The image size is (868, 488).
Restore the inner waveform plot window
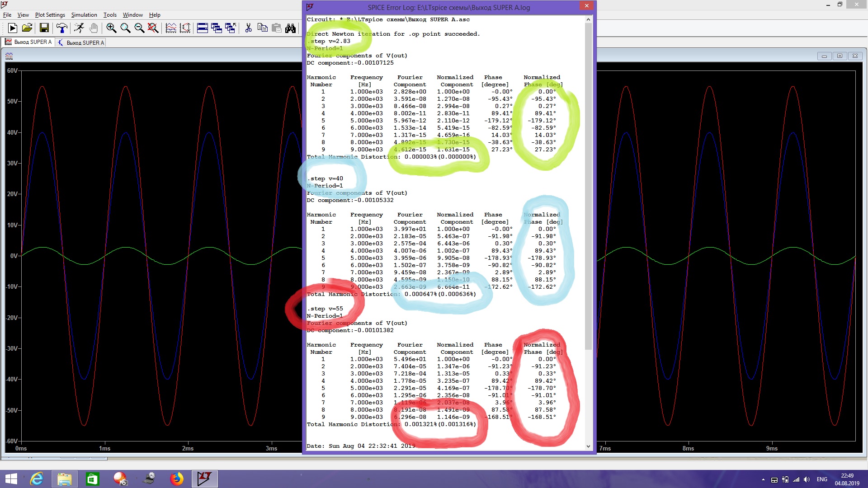840,56
